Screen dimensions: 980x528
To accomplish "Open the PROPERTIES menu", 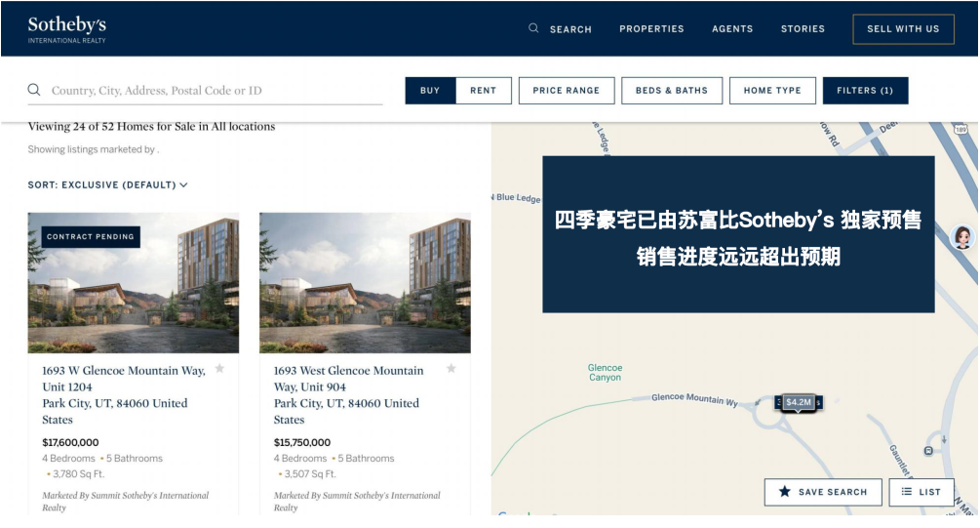I will pos(651,28).
